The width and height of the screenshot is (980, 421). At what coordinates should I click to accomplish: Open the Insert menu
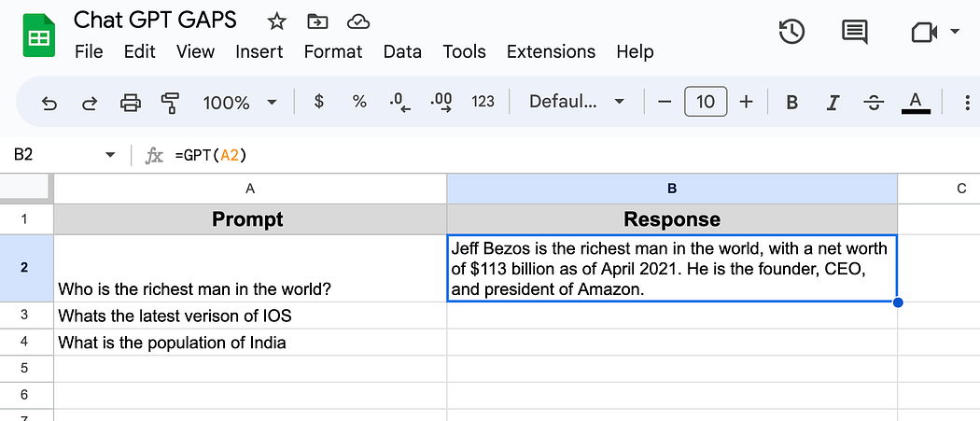point(259,51)
